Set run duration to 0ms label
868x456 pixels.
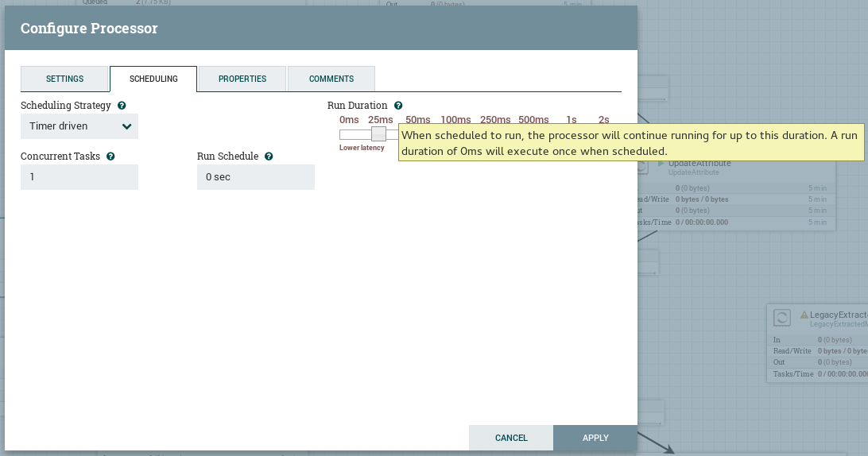point(349,119)
